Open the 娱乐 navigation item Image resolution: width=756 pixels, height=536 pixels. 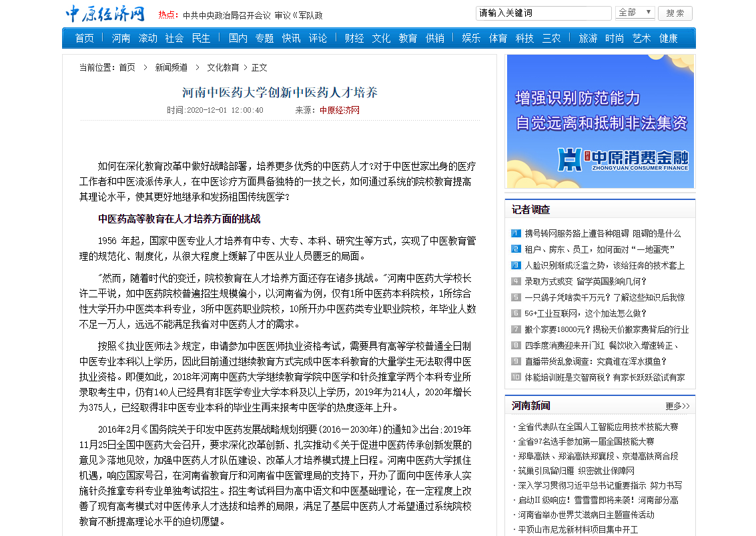pos(471,38)
